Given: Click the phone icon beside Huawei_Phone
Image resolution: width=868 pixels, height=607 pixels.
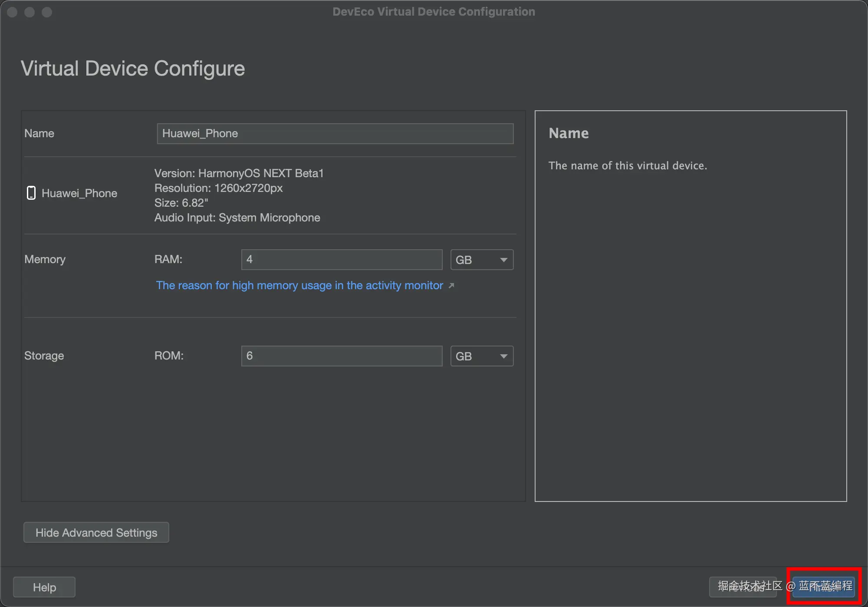Looking at the screenshot, I should [31, 193].
